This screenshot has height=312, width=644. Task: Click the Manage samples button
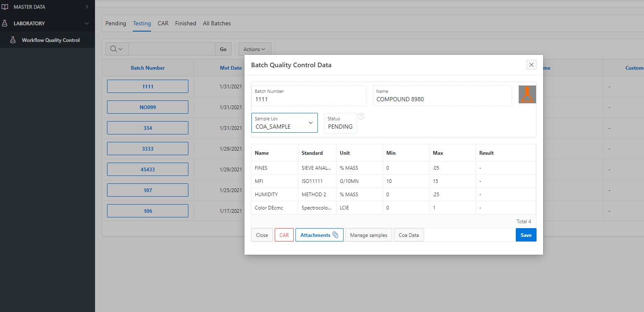pyautogui.click(x=368, y=235)
